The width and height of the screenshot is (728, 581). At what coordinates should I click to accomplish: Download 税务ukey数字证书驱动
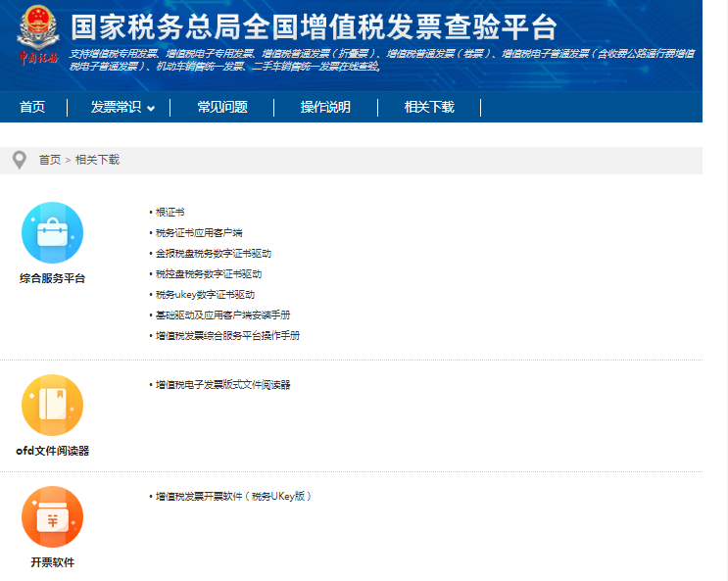click(205, 295)
